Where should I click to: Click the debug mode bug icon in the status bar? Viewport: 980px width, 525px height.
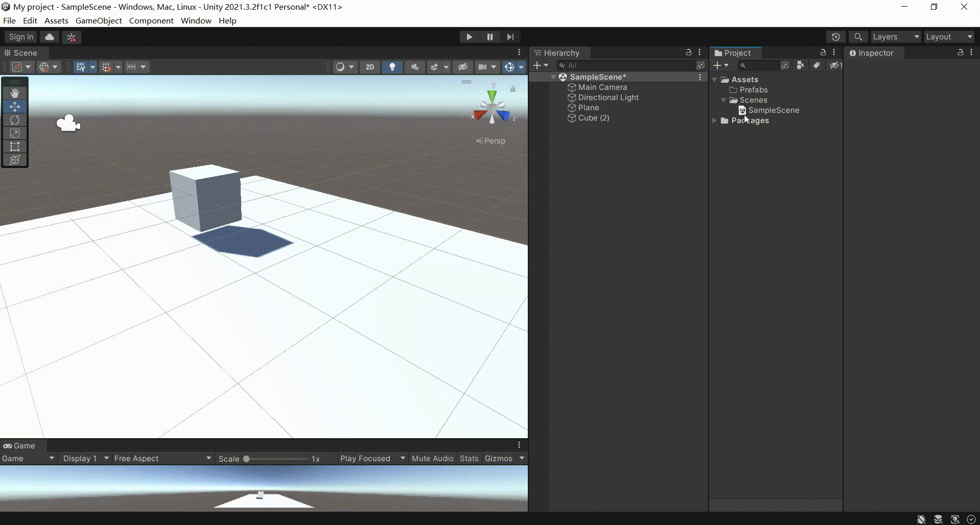tap(921, 519)
